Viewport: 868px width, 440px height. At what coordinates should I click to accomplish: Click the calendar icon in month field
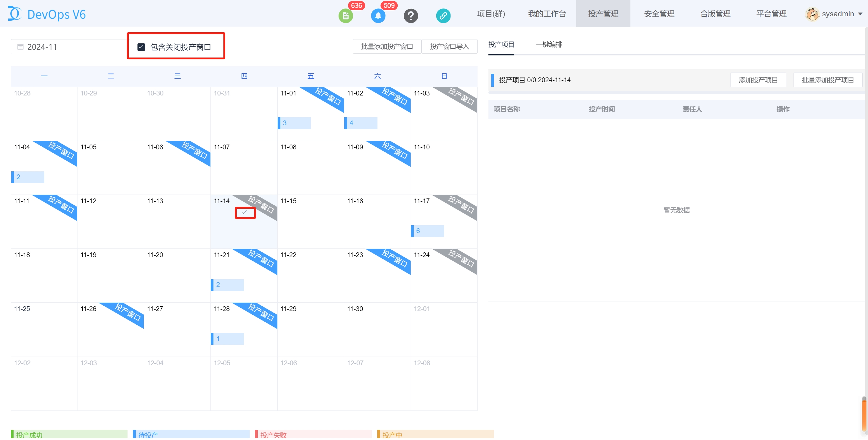click(x=20, y=47)
